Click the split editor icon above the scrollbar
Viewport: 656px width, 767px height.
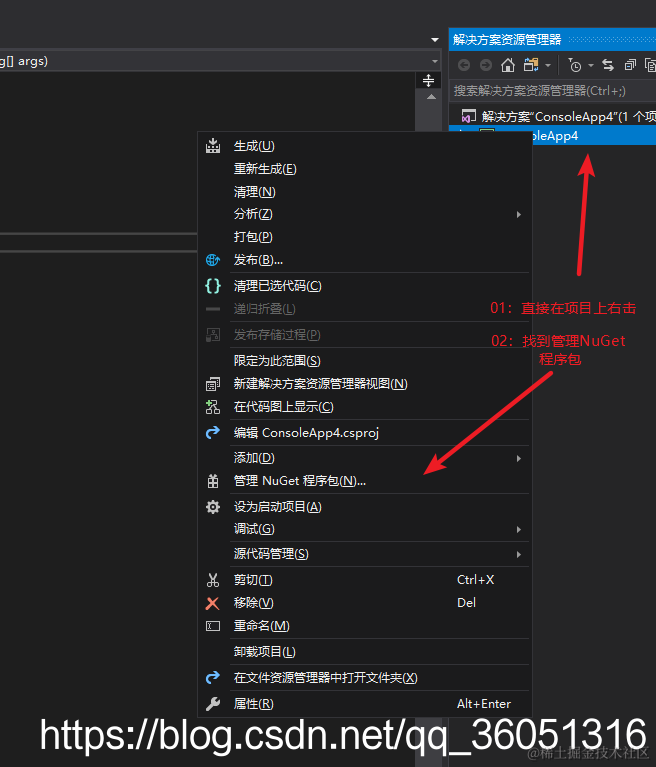coord(429,81)
